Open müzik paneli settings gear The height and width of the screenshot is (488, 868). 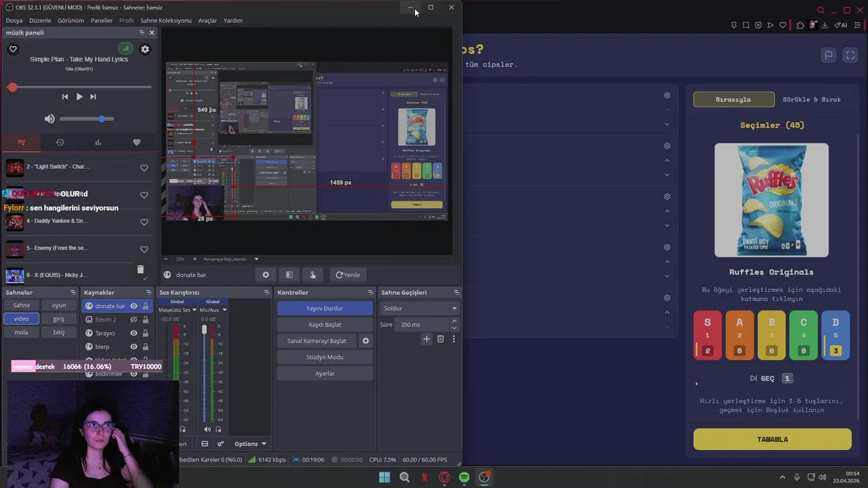pyautogui.click(x=144, y=49)
